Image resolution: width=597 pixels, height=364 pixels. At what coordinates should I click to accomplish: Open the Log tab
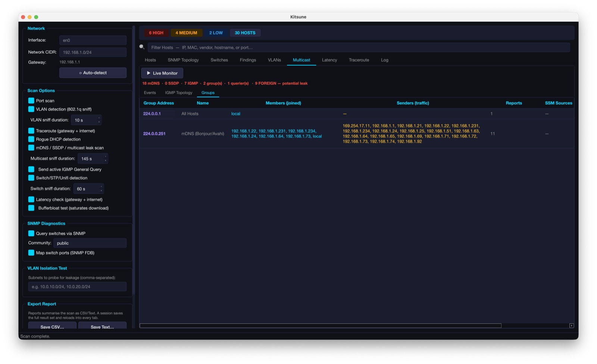385,60
